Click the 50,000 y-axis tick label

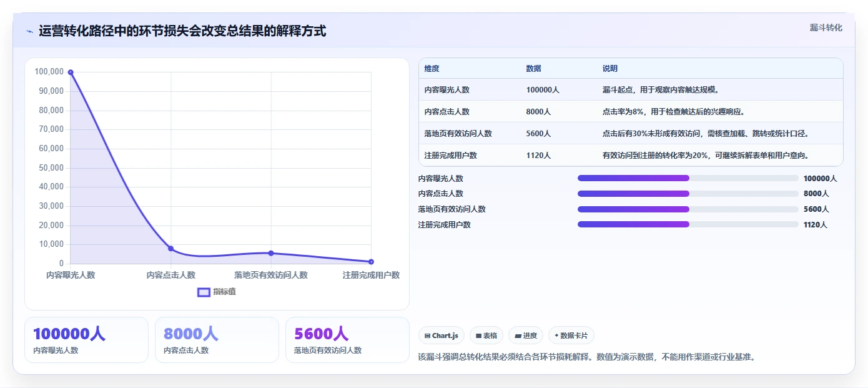(52, 167)
